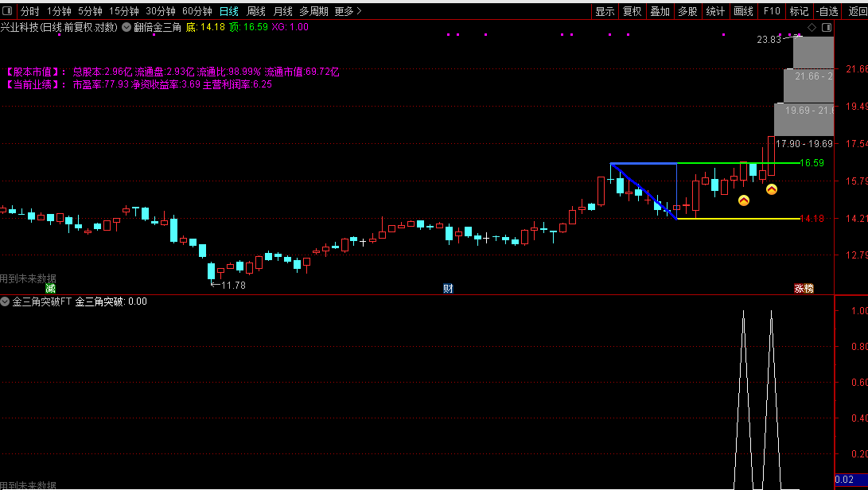Open the 多周期 multi-period view
This screenshot has width=868, height=490.
313,11
